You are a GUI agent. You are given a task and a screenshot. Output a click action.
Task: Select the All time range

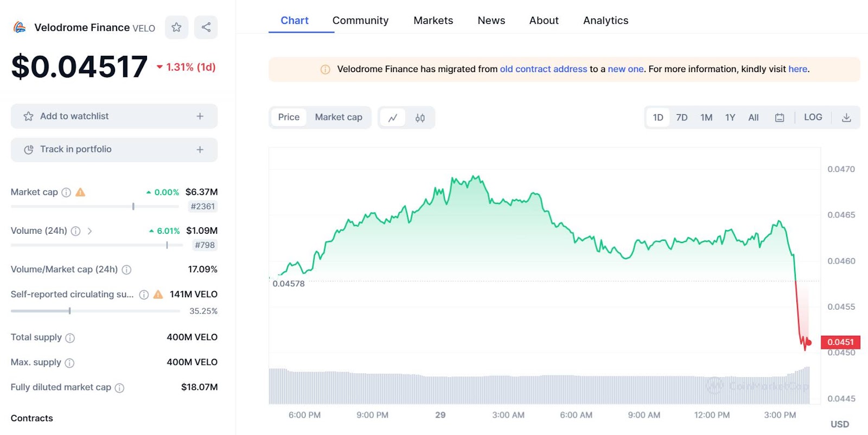[754, 117]
